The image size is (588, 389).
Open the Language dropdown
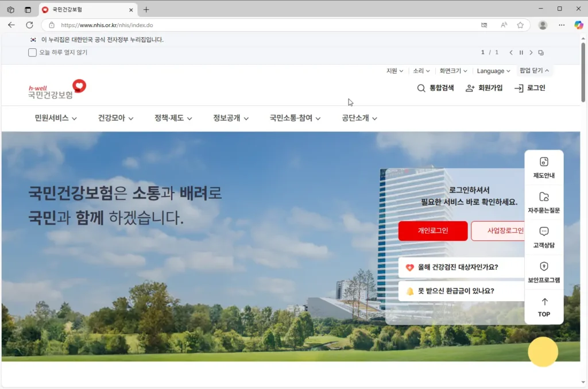493,71
